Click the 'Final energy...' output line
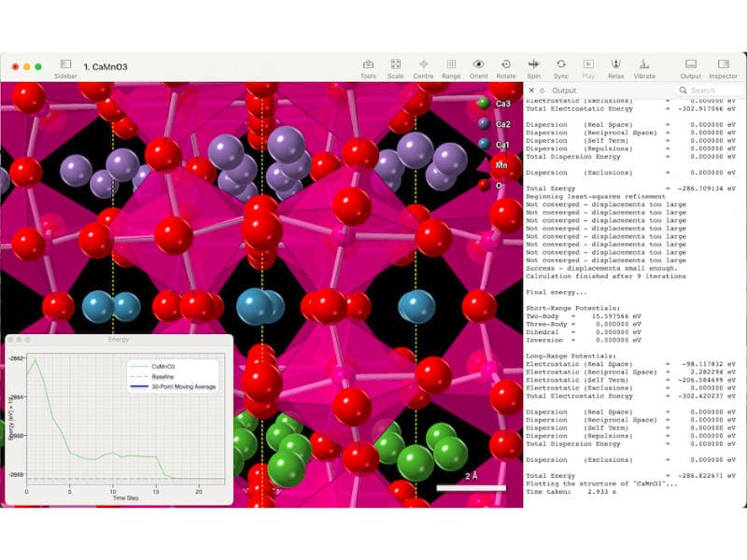 557,292
